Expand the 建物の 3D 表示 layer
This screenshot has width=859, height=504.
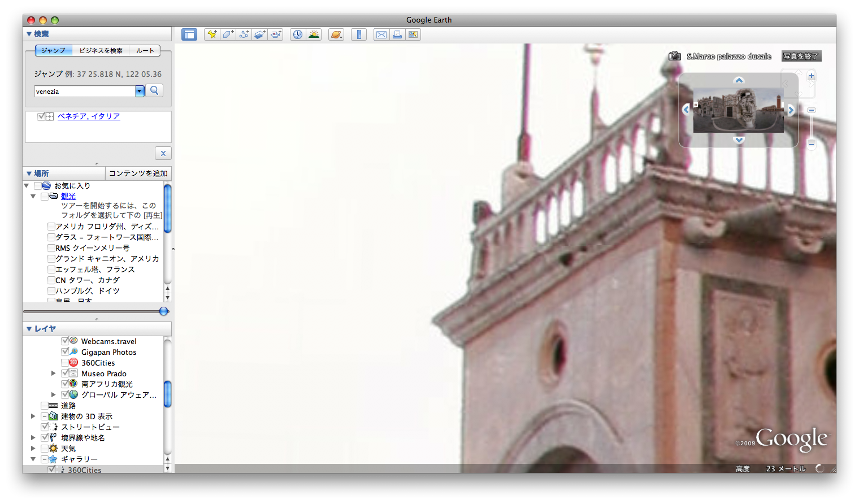click(33, 416)
